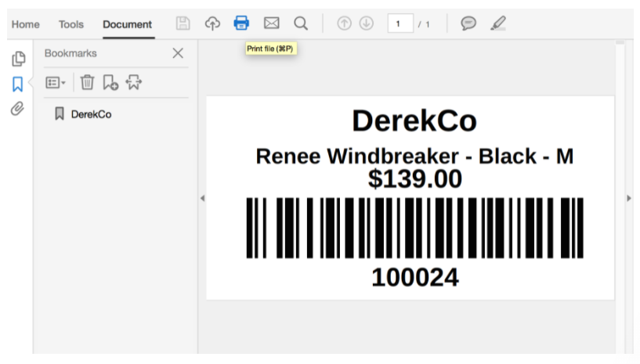Open page thumbnails panel icon
This screenshot has width=640, height=364.
click(17, 59)
